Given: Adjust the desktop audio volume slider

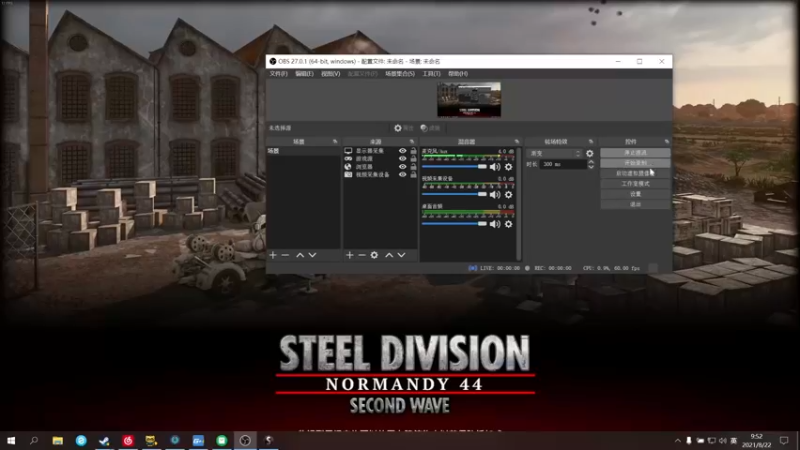Looking at the screenshot, I should coord(454,224).
